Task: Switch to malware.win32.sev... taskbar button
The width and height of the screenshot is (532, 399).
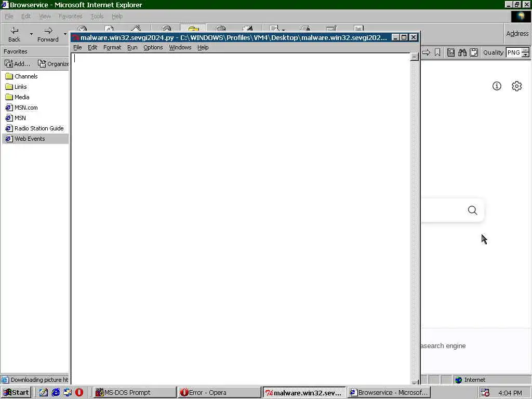Action: 304,393
